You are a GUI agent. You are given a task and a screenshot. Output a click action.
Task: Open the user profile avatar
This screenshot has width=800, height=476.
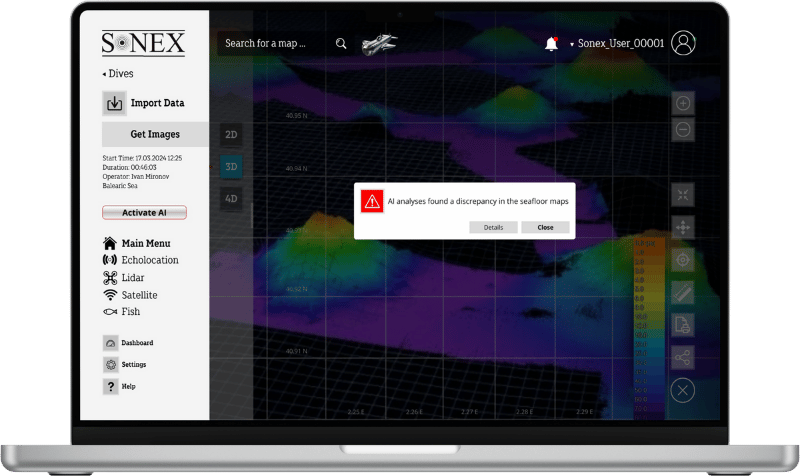(684, 43)
